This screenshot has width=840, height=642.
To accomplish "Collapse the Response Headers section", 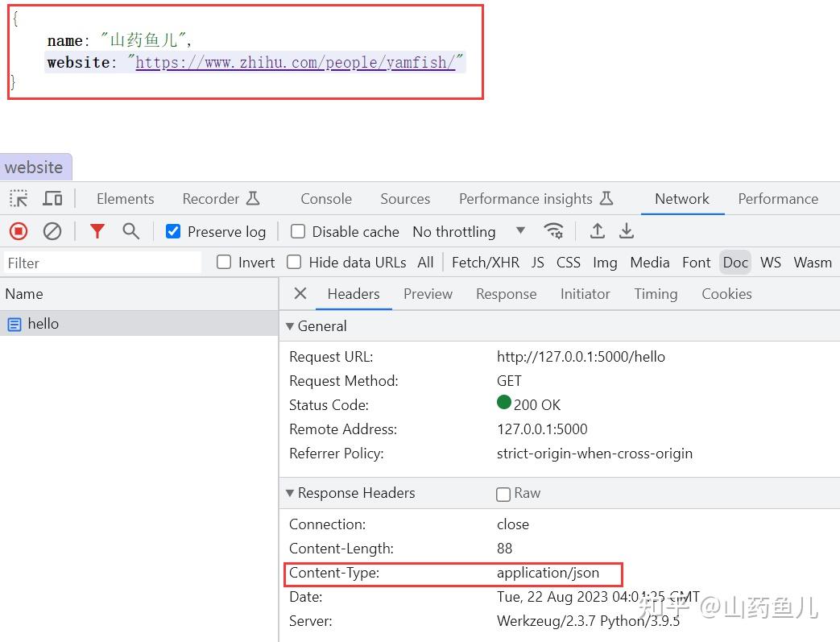I will (290, 493).
